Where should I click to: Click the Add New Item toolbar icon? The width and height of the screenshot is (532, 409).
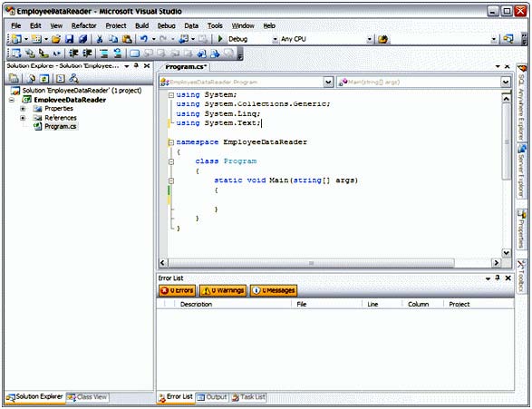36,39
